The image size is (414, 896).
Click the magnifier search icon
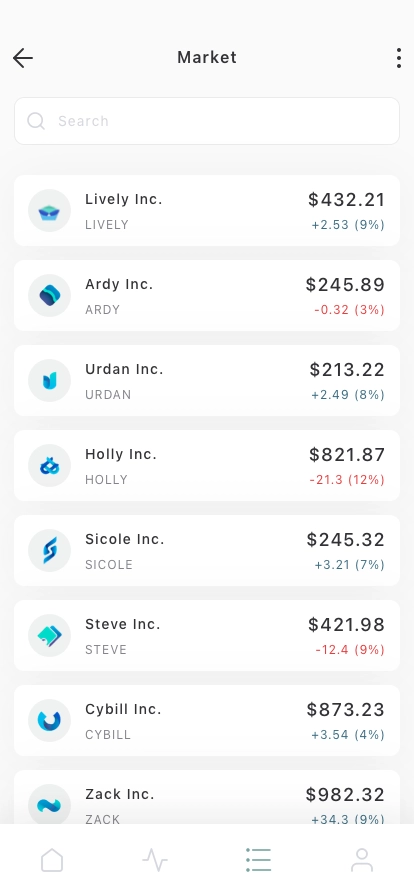36,121
